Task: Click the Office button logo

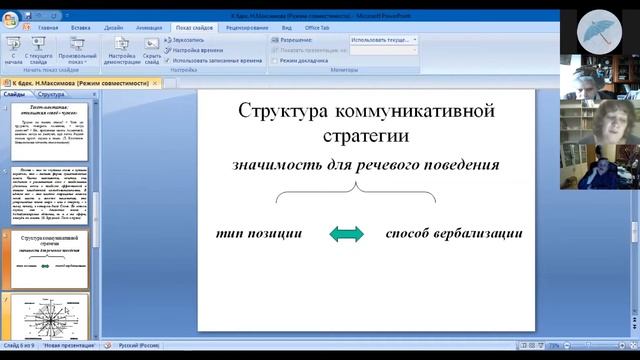Action: point(10,19)
